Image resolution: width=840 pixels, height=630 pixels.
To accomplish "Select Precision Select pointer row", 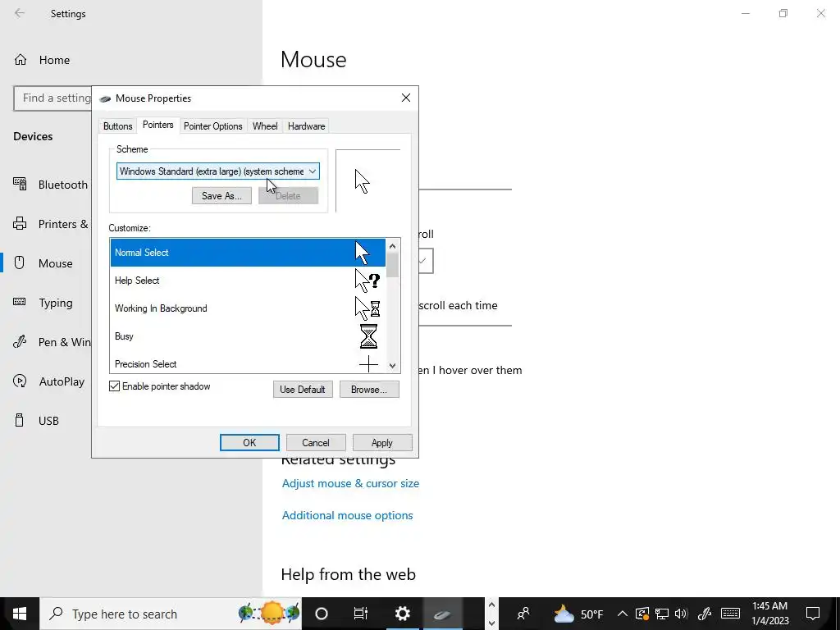I will (248, 363).
